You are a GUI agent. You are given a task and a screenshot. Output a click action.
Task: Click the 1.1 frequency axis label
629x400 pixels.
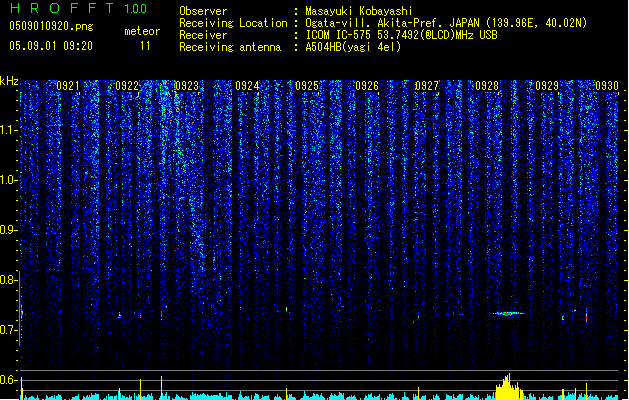8,130
